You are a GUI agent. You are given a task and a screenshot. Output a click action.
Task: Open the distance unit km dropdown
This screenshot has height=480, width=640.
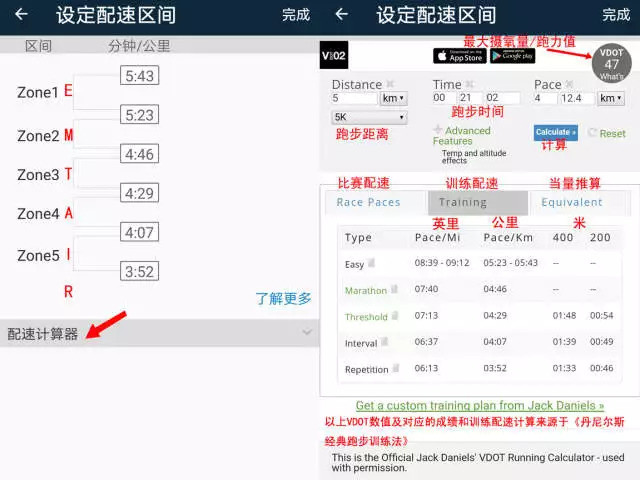point(393,98)
